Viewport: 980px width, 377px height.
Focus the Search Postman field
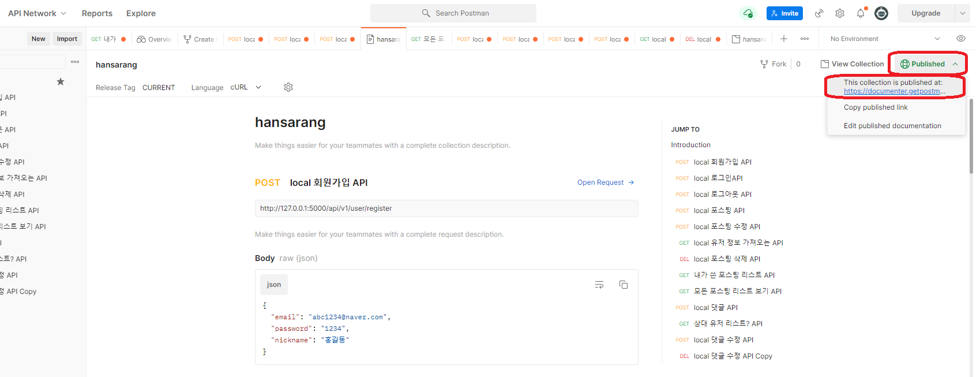point(453,13)
